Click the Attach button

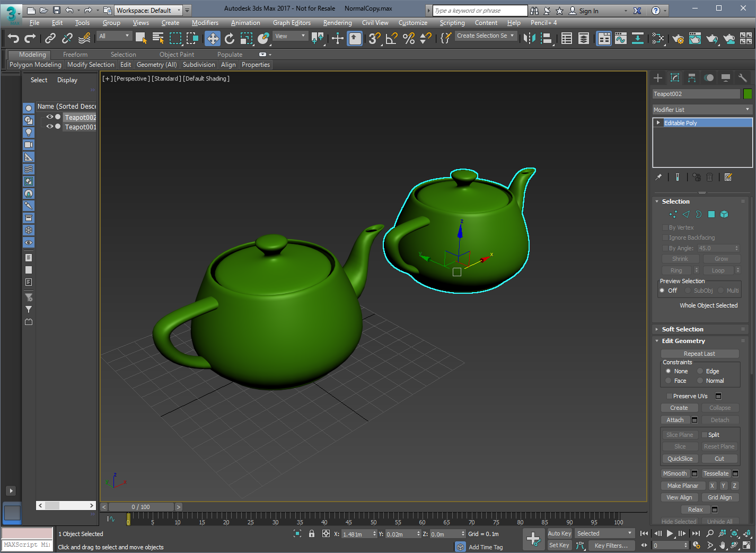tap(675, 420)
